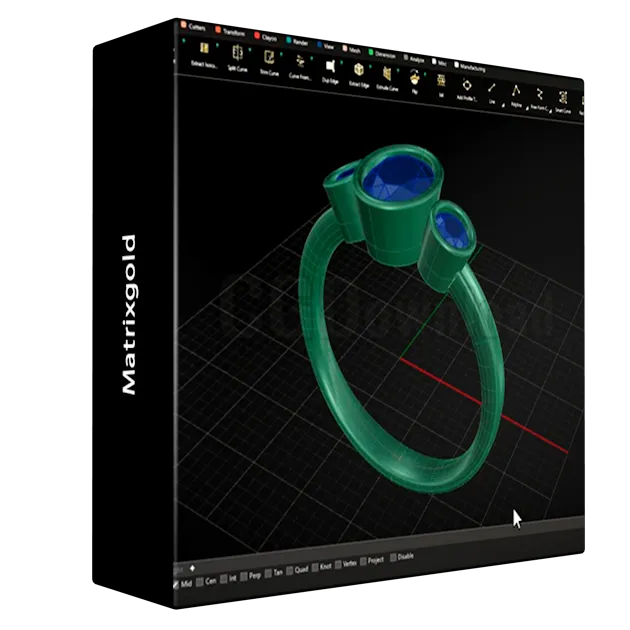
Task: Open the Cutters tab
Action: coord(193,27)
